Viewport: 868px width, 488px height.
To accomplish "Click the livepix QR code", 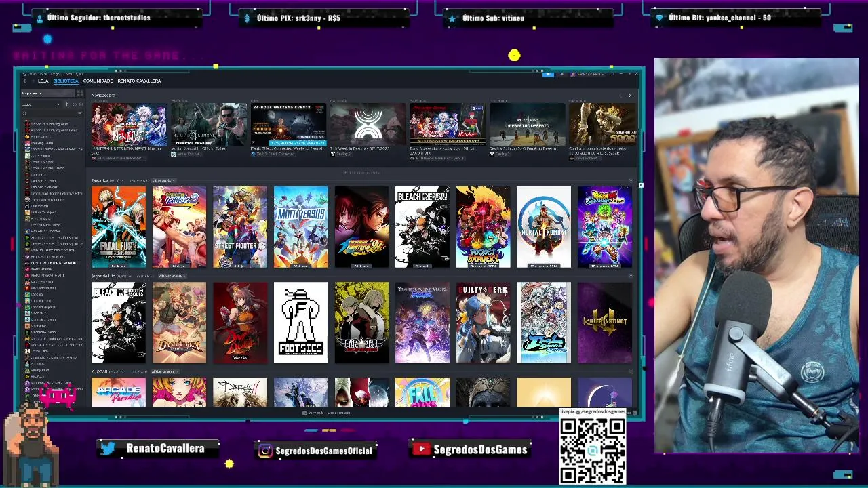I will (x=593, y=450).
